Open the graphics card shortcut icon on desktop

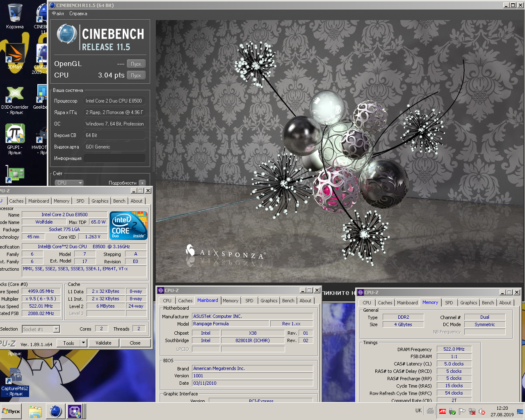tap(15, 173)
